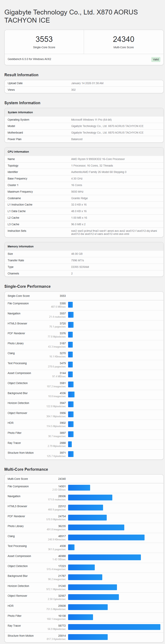The height and width of the screenshot is (644, 165).
Task: Click the 3553 Single-Core Score number
Action: point(44,39)
